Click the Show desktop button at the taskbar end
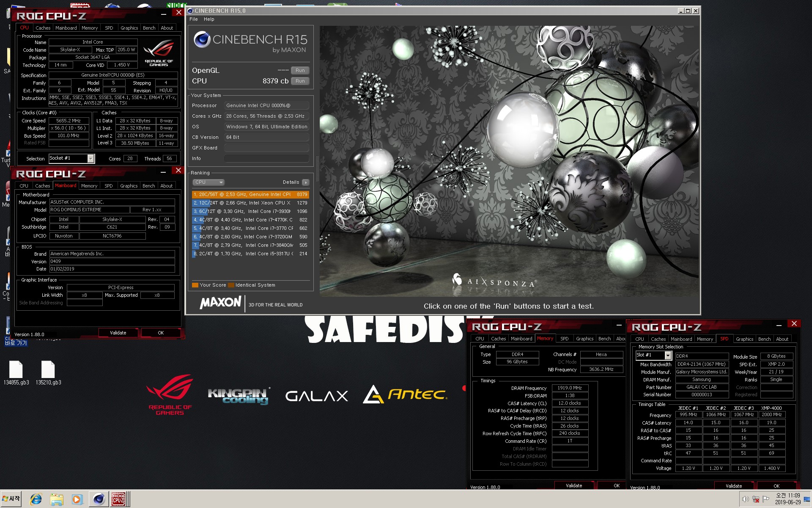The image size is (812, 508). (x=807, y=499)
